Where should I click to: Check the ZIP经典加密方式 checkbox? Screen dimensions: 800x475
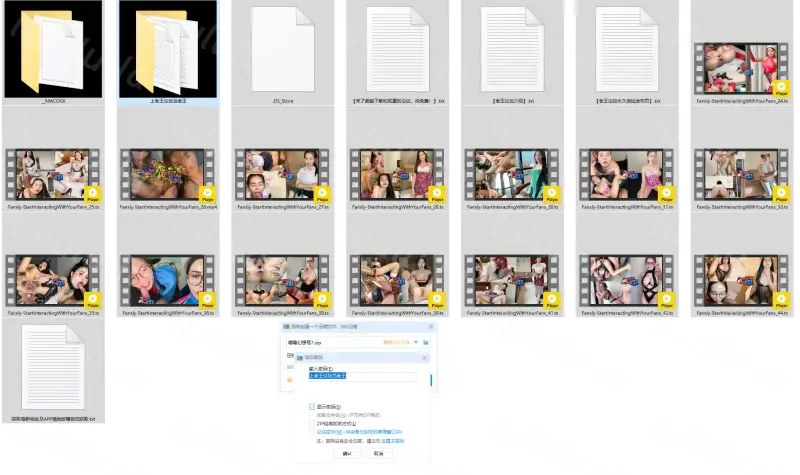click(x=313, y=423)
